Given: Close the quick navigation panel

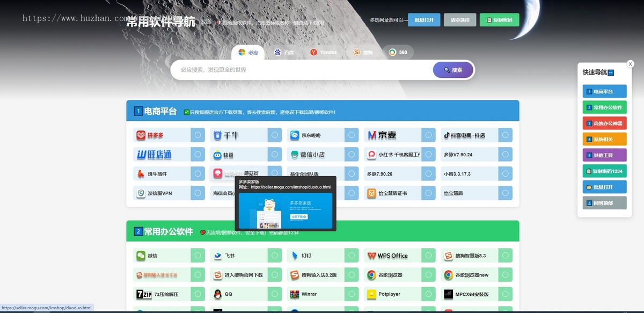Looking at the screenshot, I should click(630, 64).
